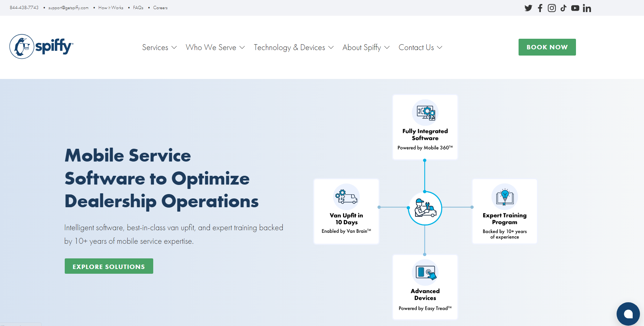Open Spiffy's YouTube channel
The height and width of the screenshot is (326, 644).
click(x=575, y=8)
